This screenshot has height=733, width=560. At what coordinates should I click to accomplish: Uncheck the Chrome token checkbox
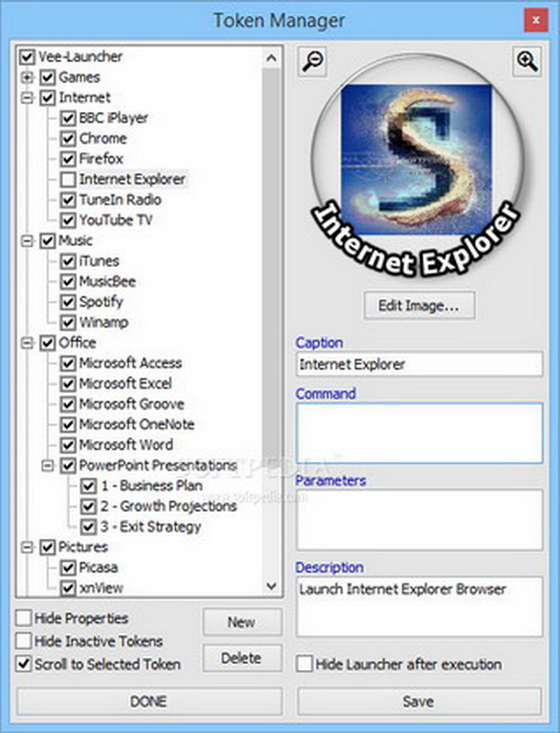68,139
